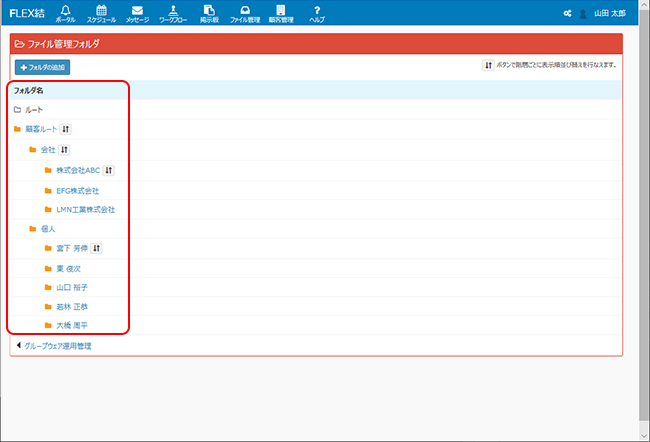Click the folder icon beside 山口 裕子
This screenshot has height=442, width=650.
48,287
